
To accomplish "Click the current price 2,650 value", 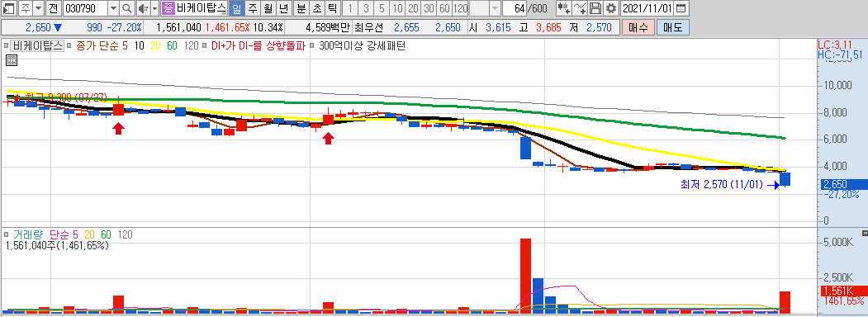I will [x=38, y=28].
